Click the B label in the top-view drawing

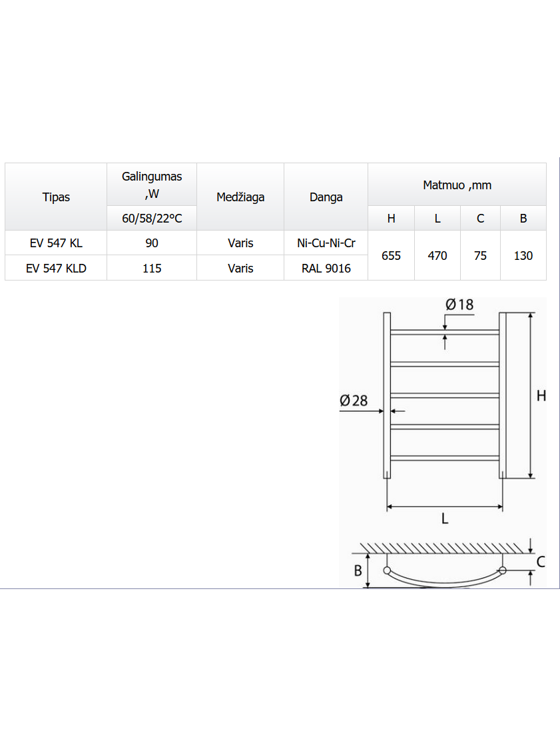[358, 570]
